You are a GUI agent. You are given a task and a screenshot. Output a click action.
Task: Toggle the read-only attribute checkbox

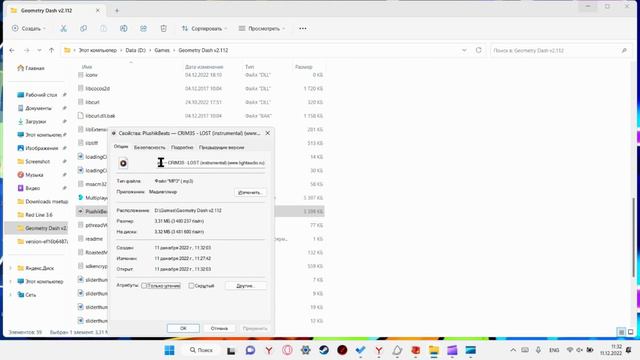144,286
